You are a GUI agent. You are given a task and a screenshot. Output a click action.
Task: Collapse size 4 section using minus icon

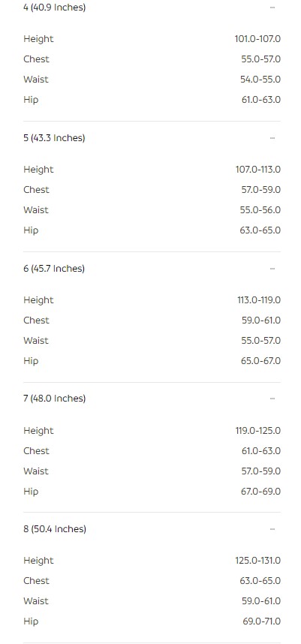click(272, 8)
